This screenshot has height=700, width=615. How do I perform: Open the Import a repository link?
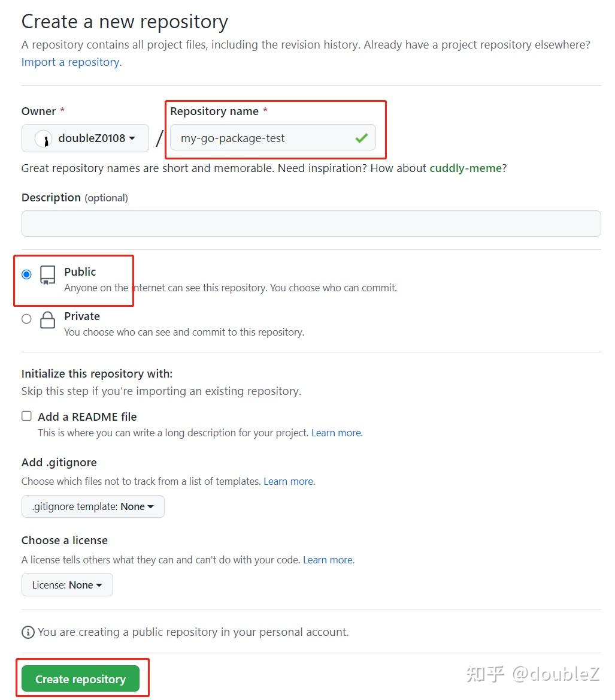point(71,62)
